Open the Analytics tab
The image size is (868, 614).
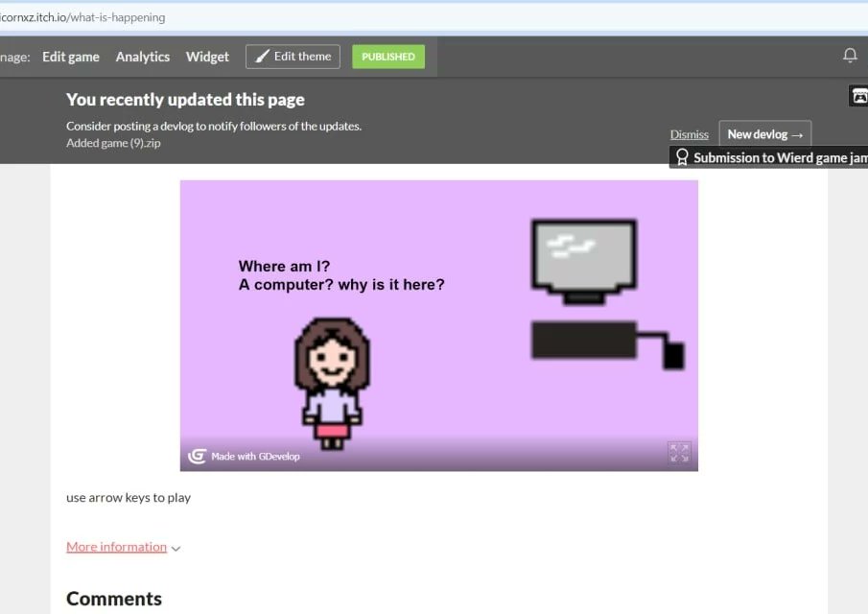pyautogui.click(x=142, y=57)
